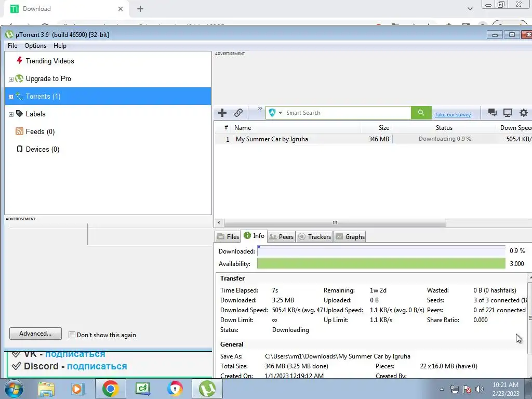Image resolution: width=532 pixels, height=399 pixels.
Task: Switch to the Trackers tab
Action: (314, 236)
